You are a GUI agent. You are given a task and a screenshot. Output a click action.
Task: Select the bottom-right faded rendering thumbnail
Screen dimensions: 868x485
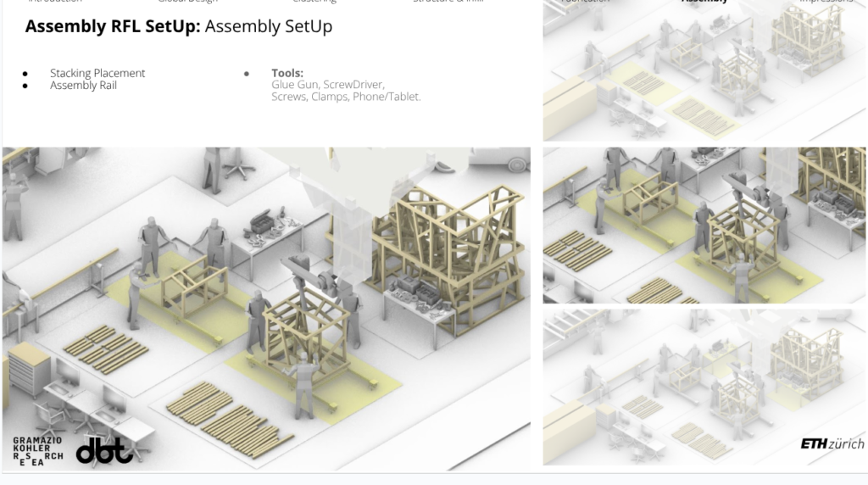point(704,387)
